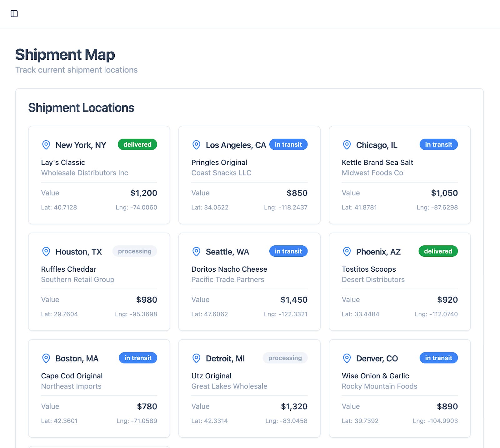Click the in transit badge on Los Angeles card
Image resolution: width=500 pixels, height=448 pixels.
[288, 144]
